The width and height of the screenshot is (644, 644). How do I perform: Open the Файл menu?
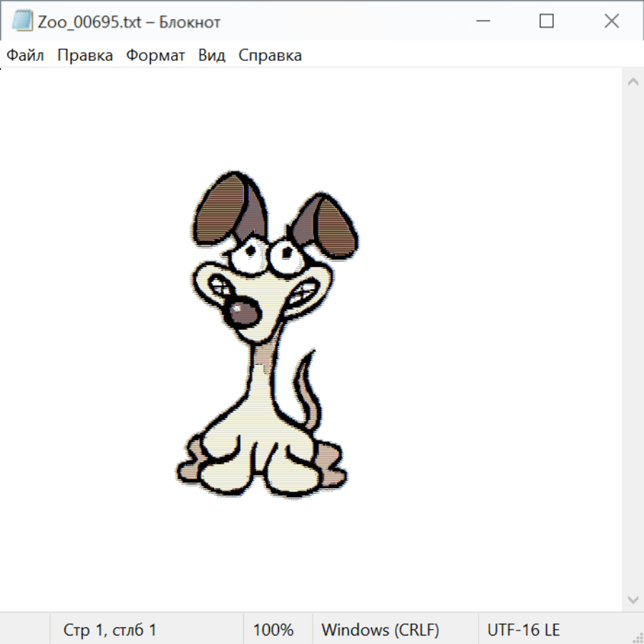[x=25, y=56]
